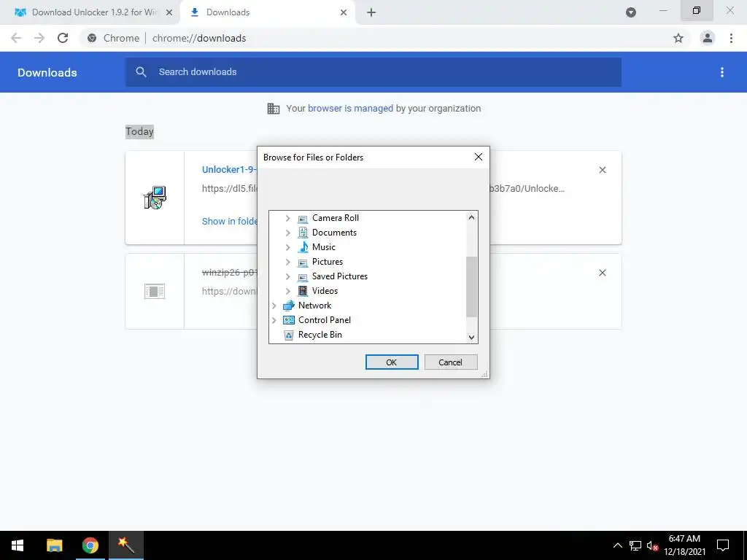Click the Search downloads field
The width and height of the screenshot is (747, 560).
point(373,72)
